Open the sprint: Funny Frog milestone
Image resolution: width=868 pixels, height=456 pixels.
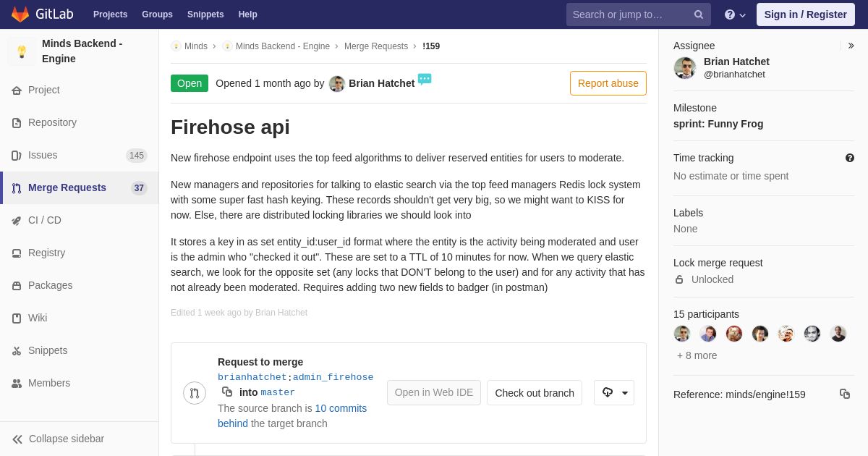pyautogui.click(x=718, y=124)
